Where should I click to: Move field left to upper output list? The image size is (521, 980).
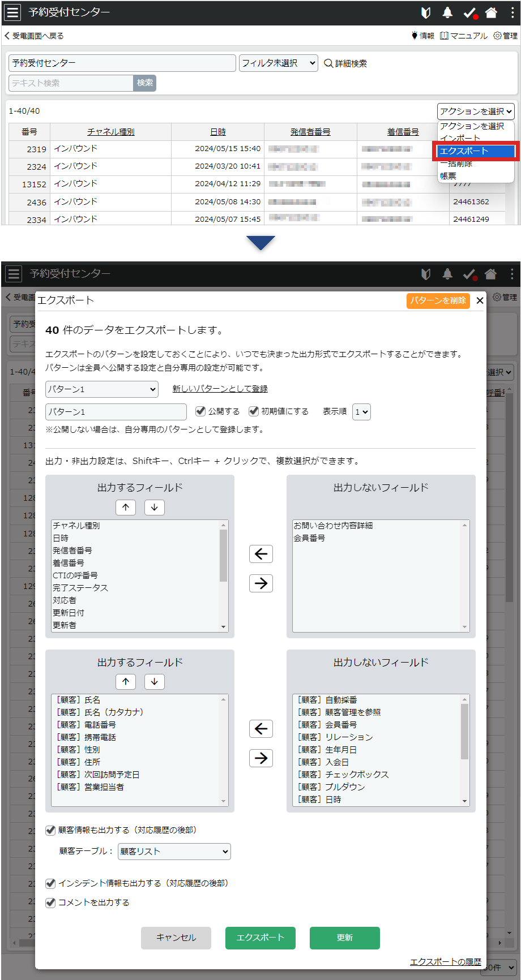pyautogui.click(x=261, y=554)
